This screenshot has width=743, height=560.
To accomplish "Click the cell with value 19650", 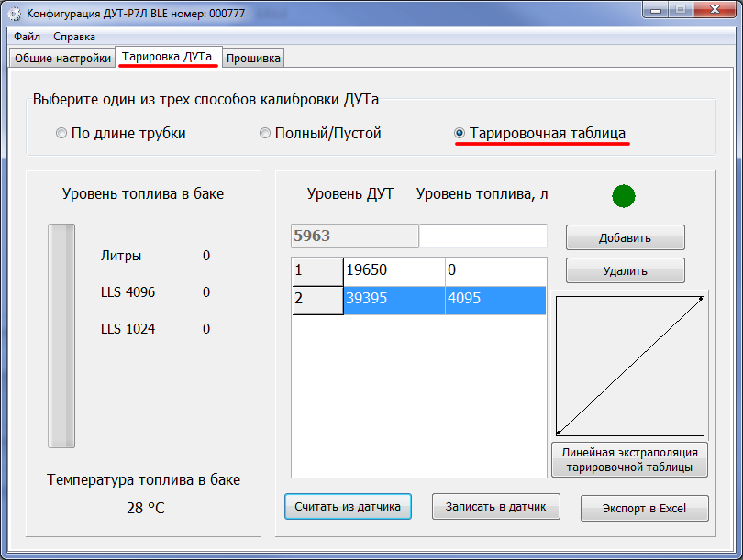I will coord(394,271).
